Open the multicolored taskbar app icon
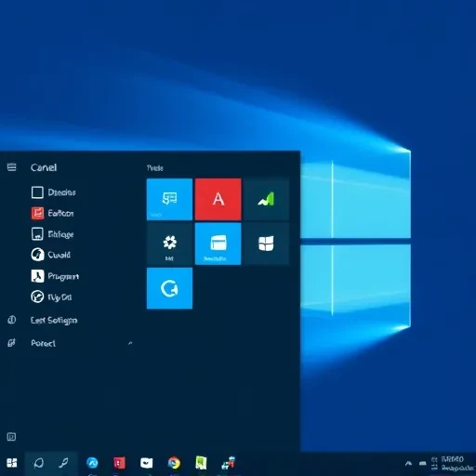The image size is (476, 476). click(x=229, y=463)
